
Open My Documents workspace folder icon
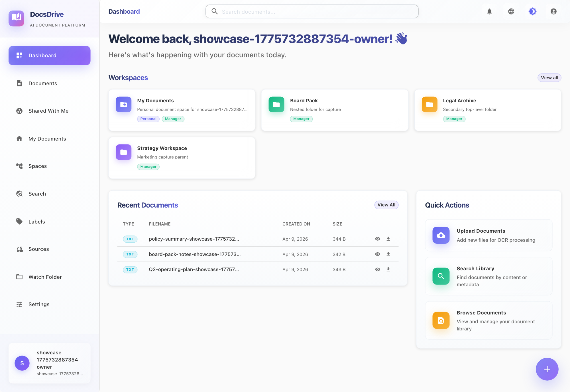[x=123, y=104]
